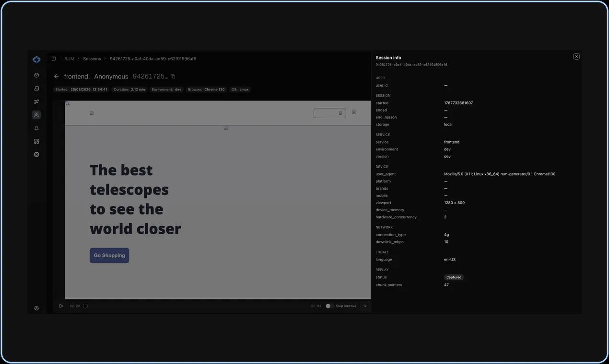This screenshot has width=609, height=364.
Task: Click the broken logo image in replay header
Action: pyautogui.click(x=92, y=114)
